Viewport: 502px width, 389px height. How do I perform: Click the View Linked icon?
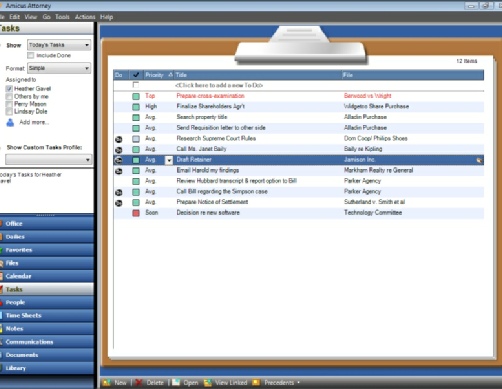(208, 383)
